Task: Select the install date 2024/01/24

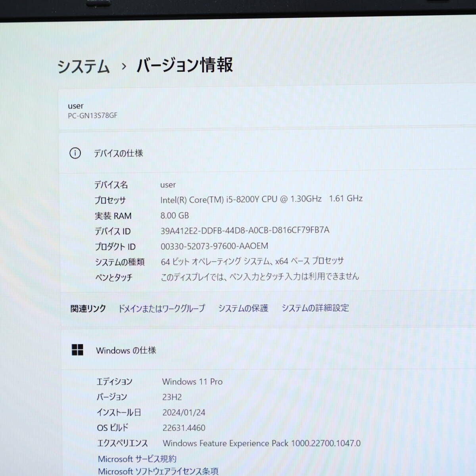Action: (184, 413)
